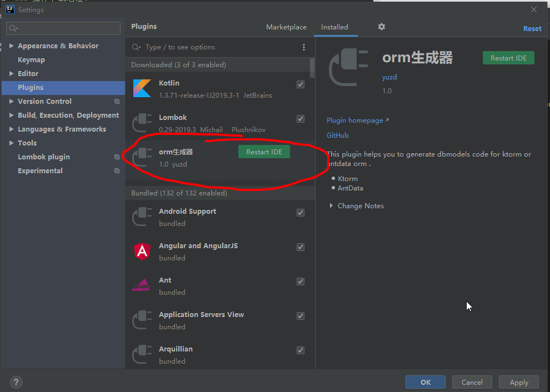Uncheck Angular and AngularJS plugin
Viewport: 550px width, 392px height.
tap(301, 247)
